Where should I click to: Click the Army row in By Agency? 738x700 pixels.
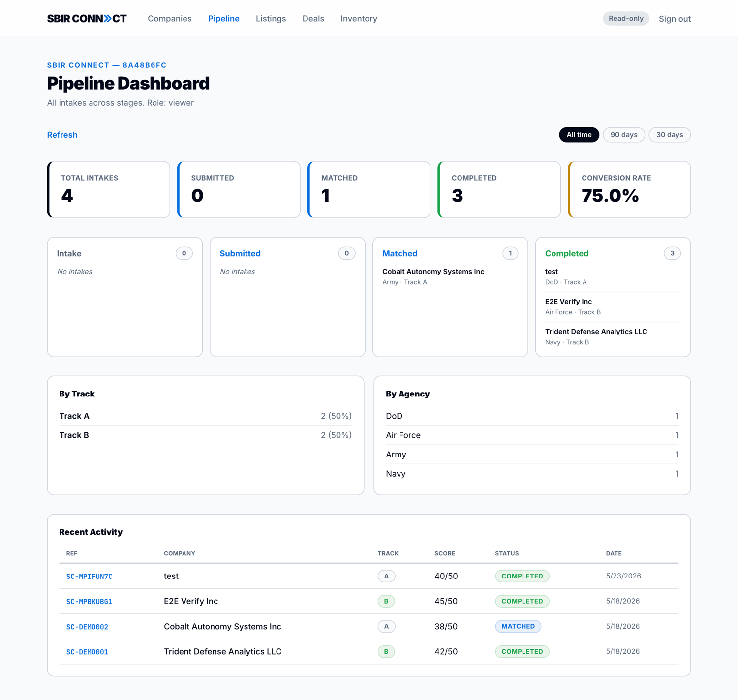pos(532,455)
